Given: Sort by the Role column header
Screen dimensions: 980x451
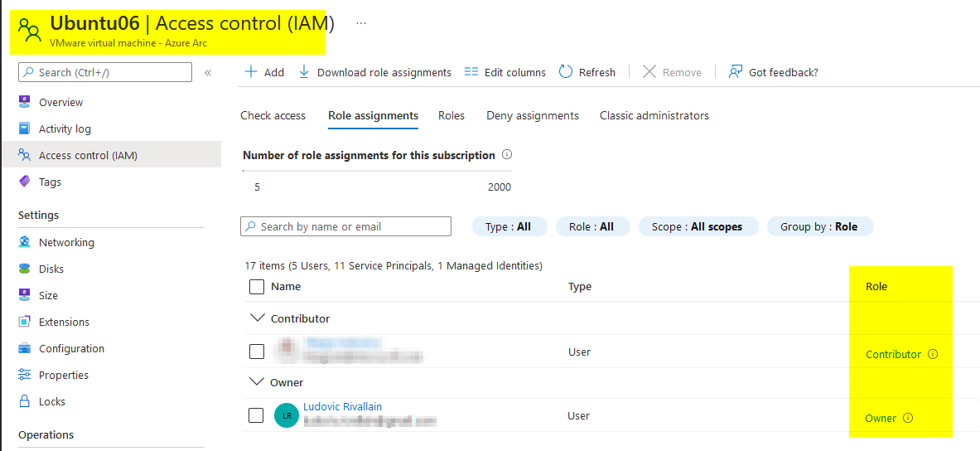Looking at the screenshot, I should (x=876, y=287).
